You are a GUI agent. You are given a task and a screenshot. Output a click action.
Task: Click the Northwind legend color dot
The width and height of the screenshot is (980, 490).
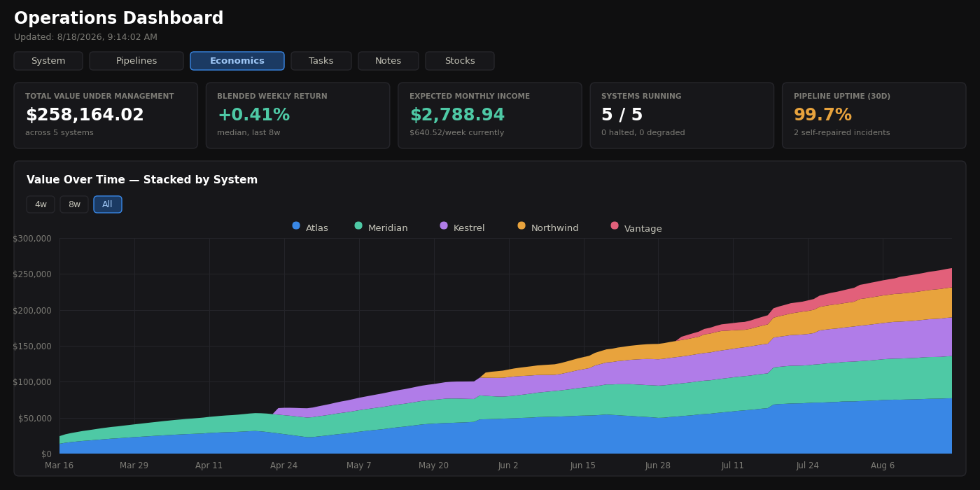(x=521, y=225)
